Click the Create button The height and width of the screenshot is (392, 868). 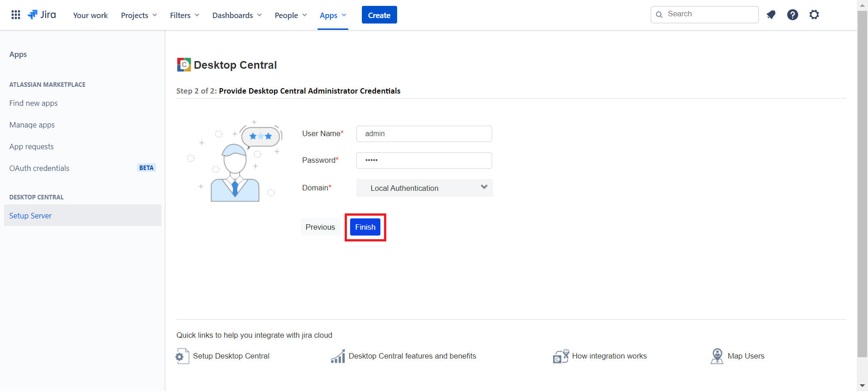click(379, 15)
